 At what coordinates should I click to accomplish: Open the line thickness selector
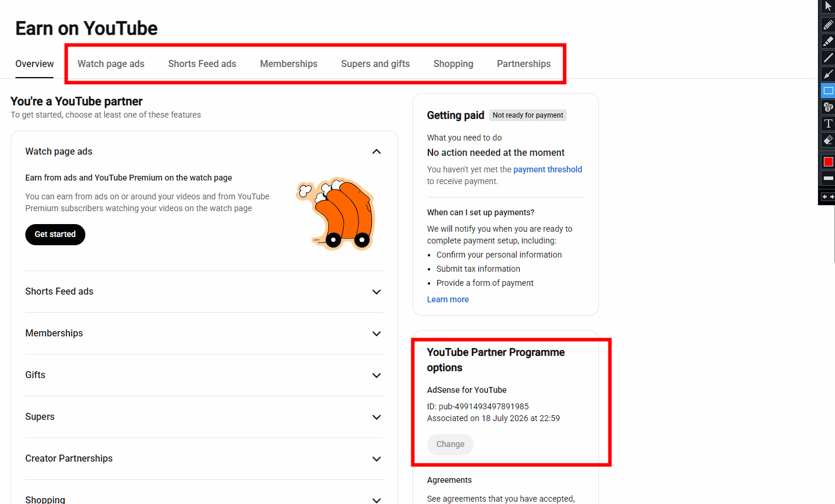(x=828, y=178)
